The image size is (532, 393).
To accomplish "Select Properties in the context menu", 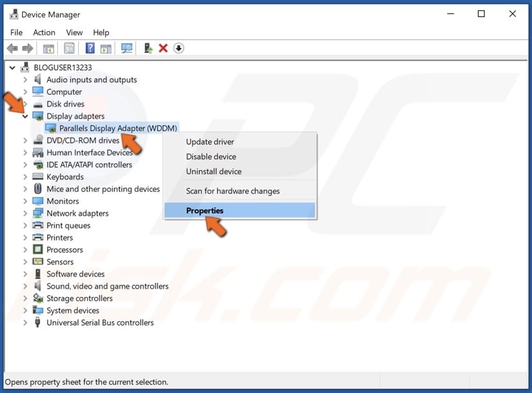I will coord(240,210).
